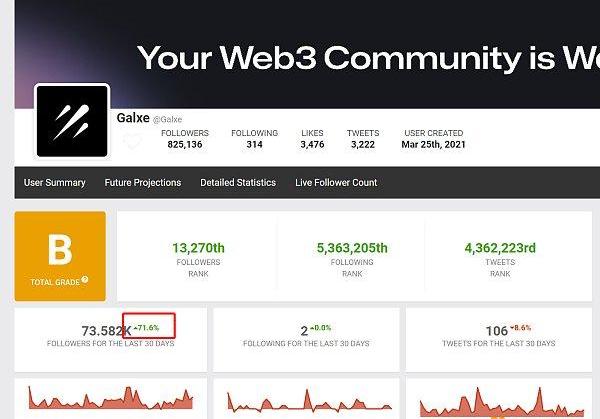Click the 825,136 followers count
600x419 pixels.
185,145
